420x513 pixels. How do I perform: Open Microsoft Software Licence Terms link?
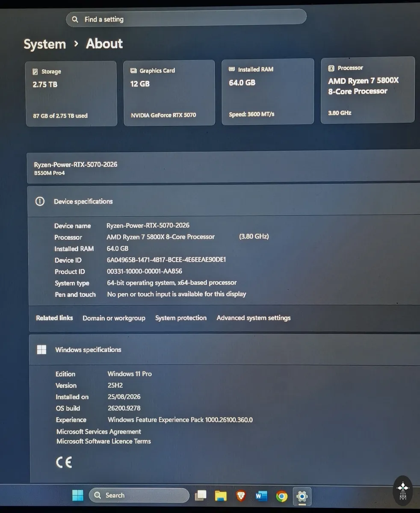click(104, 441)
